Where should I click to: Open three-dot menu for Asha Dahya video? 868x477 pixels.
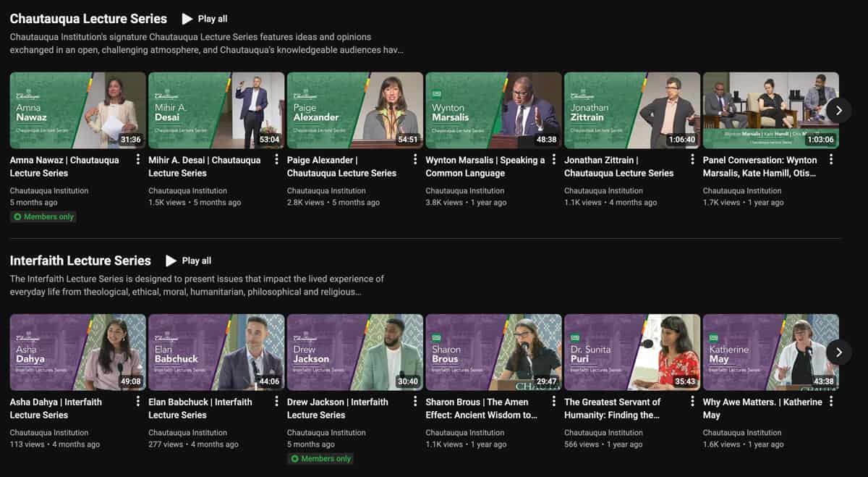(x=138, y=402)
